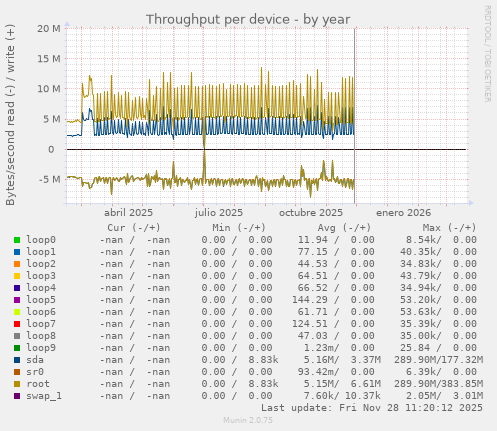
Task: Click the loop0 green color swatch
Action: (x=17, y=240)
